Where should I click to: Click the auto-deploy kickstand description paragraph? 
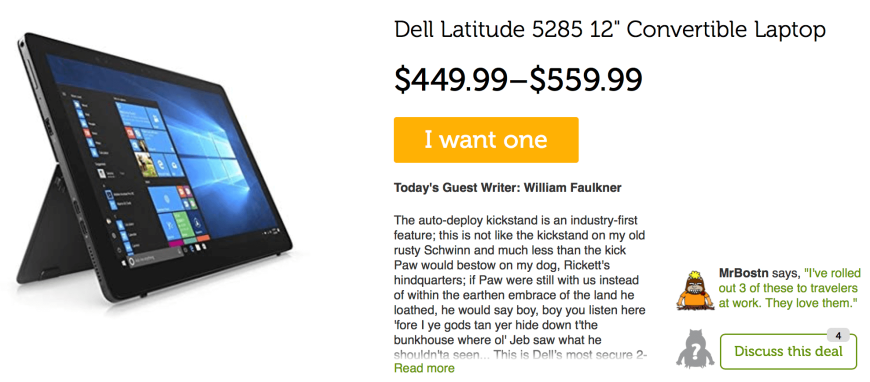(520, 286)
